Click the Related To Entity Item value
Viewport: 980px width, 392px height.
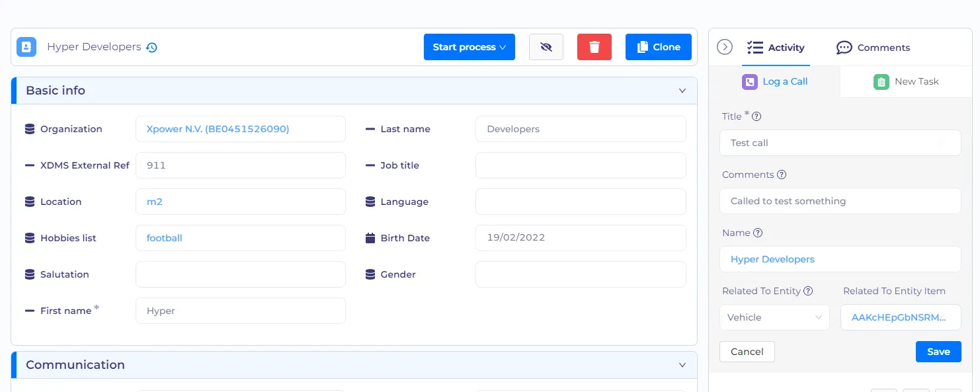pos(901,317)
